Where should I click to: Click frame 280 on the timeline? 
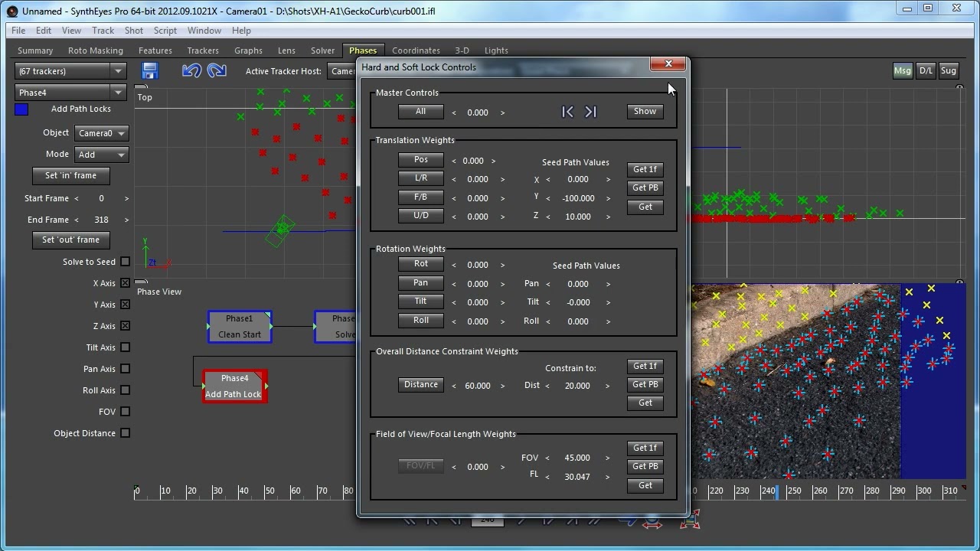(871, 491)
